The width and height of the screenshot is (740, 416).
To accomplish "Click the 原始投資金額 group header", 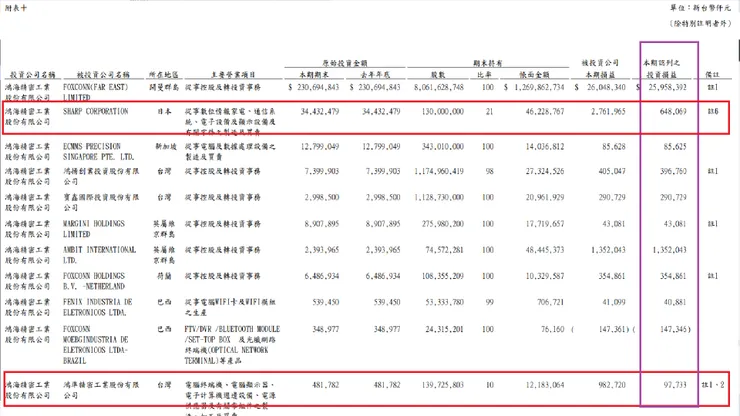I will [345, 63].
